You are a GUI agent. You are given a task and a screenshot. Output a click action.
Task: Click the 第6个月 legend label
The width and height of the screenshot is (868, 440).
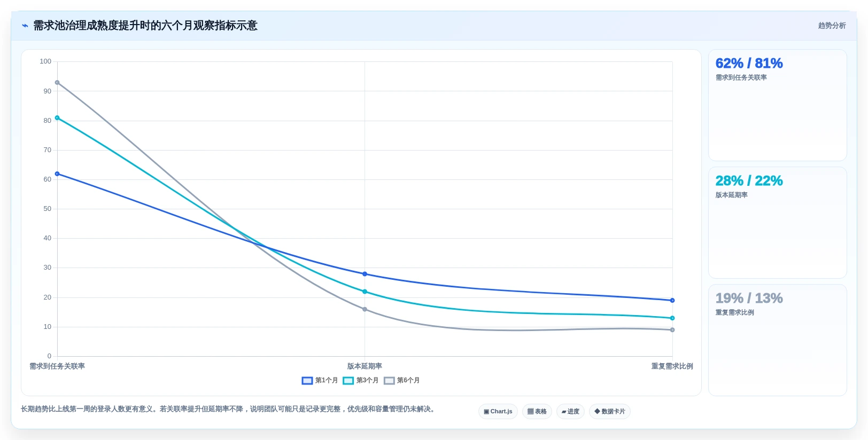click(408, 381)
